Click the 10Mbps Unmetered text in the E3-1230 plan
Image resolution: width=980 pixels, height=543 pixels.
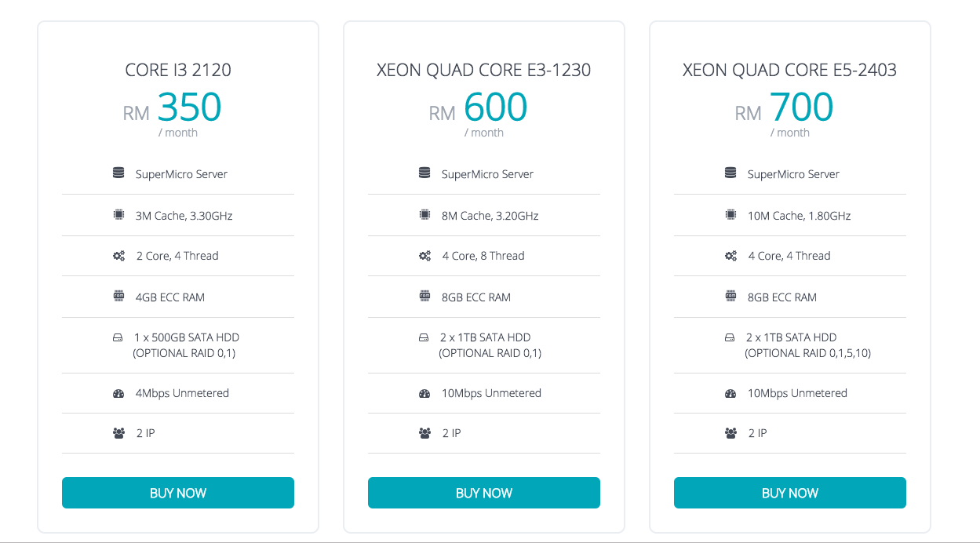[x=491, y=393]
